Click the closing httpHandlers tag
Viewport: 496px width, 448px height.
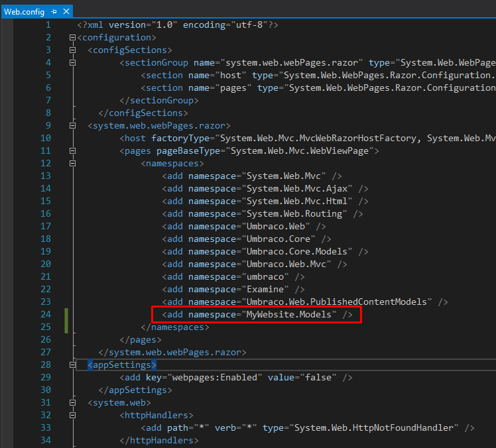click(x=159, y=441)
